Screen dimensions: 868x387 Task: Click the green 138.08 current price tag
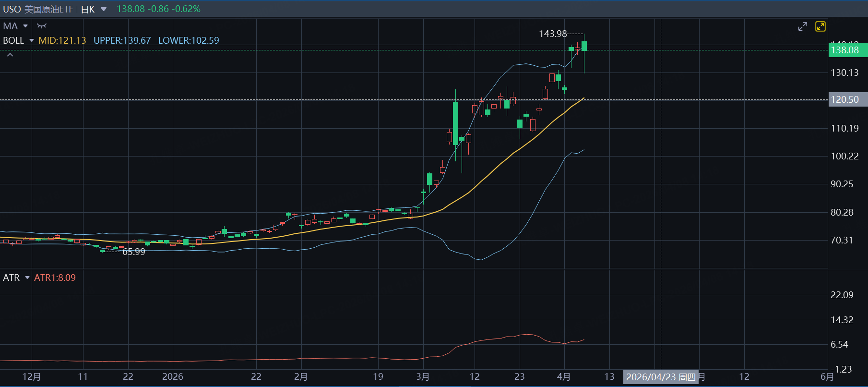(x=847, y=50)
